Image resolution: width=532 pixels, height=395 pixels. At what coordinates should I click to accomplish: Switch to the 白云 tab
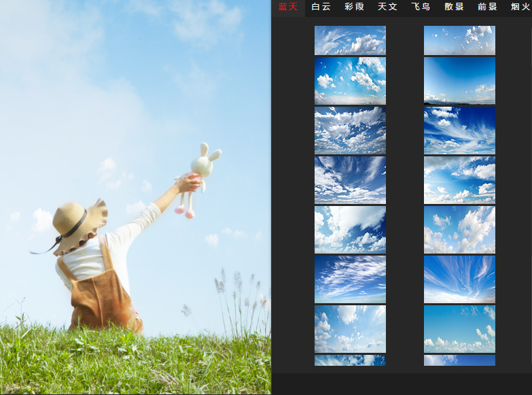pyautogui.click(x=321, y=7)
